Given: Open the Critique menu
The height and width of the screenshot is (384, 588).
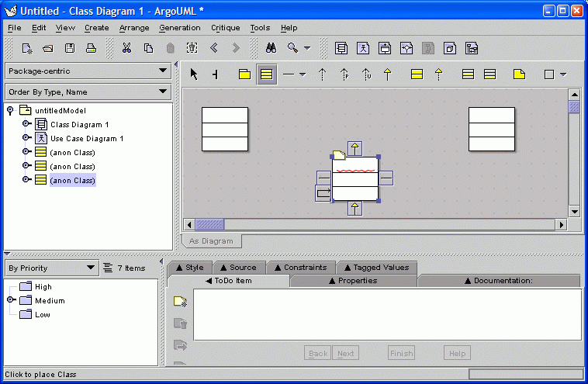Looking at the screenshot, I should [x=226, y=28].
